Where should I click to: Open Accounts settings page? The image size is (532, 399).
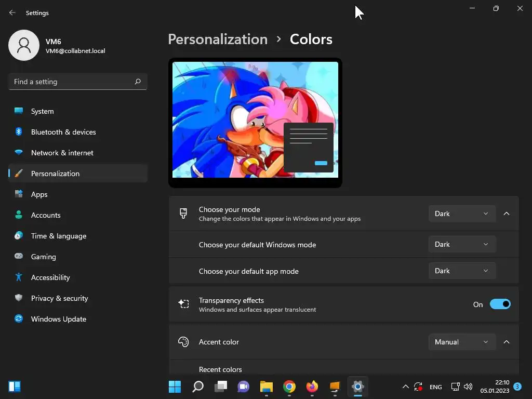[x=78, y=215]
